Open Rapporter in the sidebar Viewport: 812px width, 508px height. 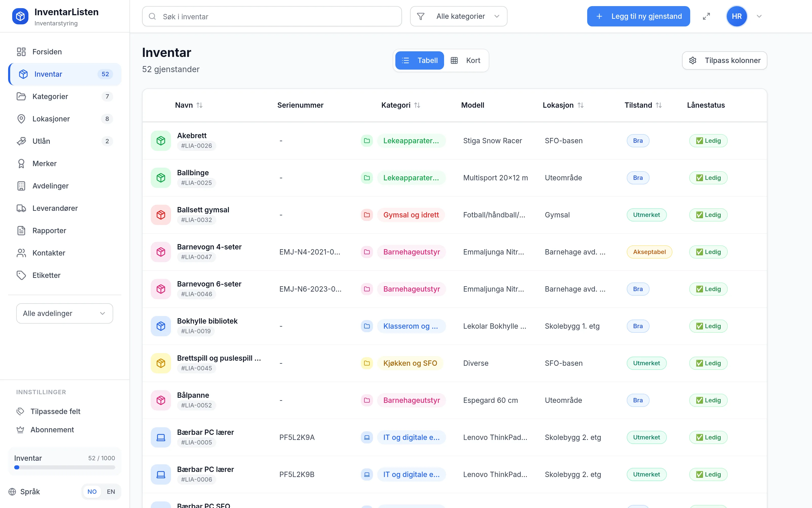64,230
